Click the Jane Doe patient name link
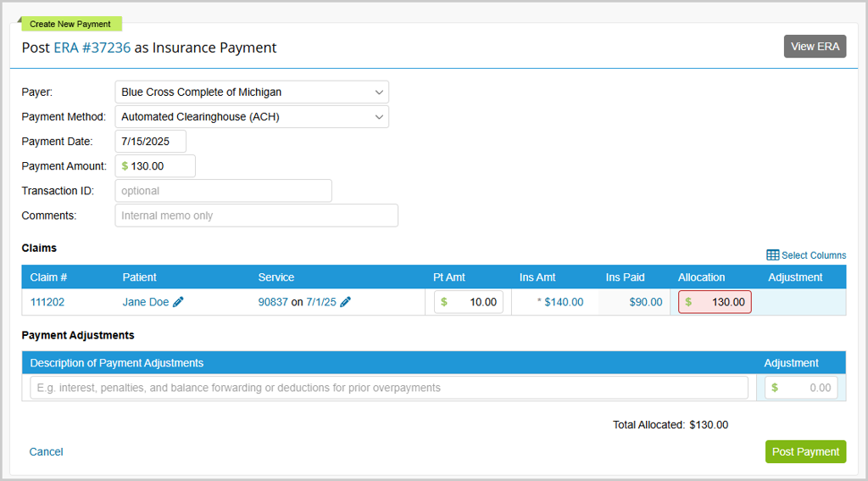Image resolution: width=868 pixels, height=481 pixels. pyautogui.click(x=146, y=302)
